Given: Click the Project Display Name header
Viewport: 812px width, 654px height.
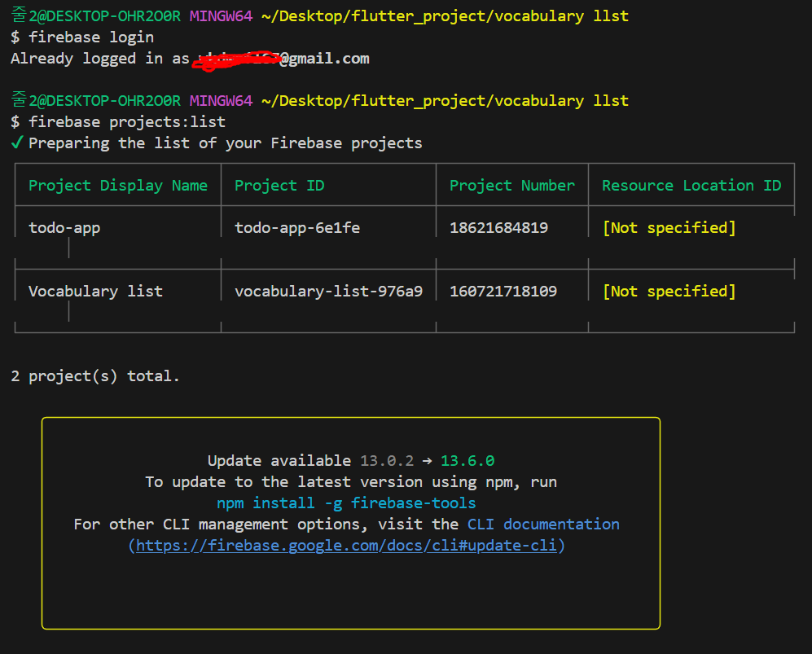Looking at the screenshot, I should tap(118, 186).
